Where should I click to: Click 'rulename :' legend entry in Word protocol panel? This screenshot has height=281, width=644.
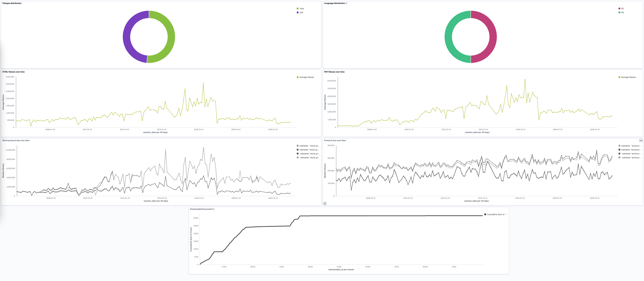(308, 146)
